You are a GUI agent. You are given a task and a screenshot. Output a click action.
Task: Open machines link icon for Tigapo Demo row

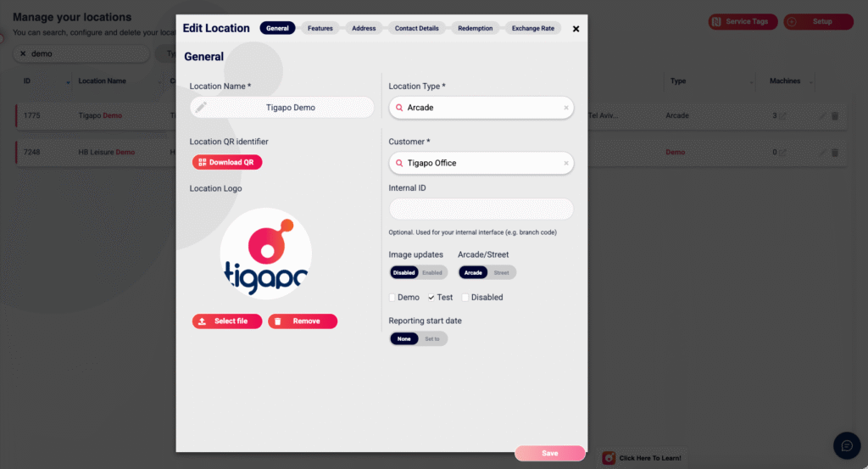[x=782, y=116]
